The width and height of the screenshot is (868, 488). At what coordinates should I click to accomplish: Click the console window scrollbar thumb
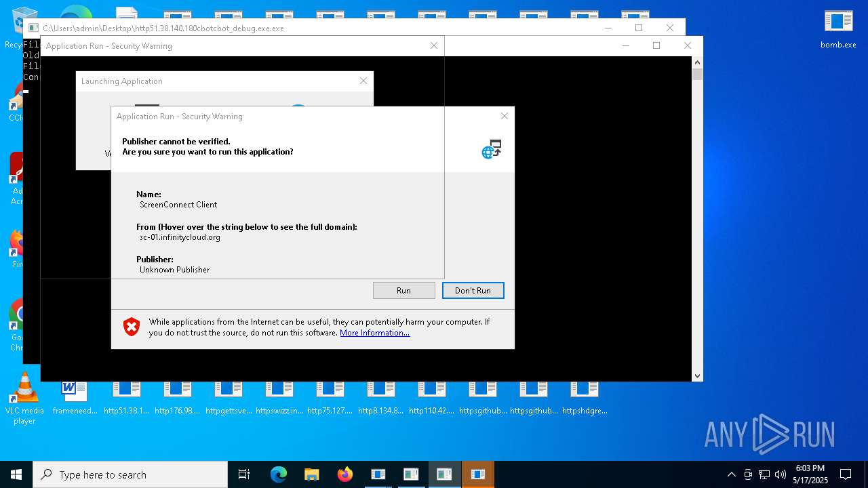[x=697, y=74]
